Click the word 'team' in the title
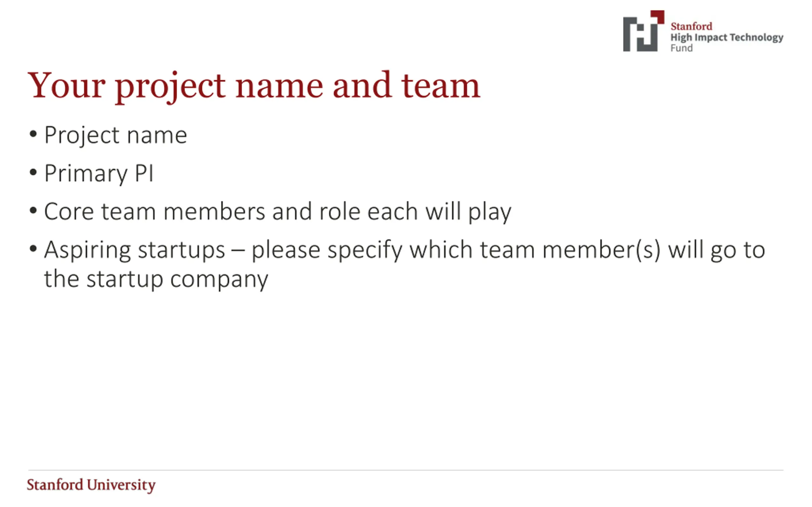This screenshot has width=812, height=507. [x=441, y=87]
